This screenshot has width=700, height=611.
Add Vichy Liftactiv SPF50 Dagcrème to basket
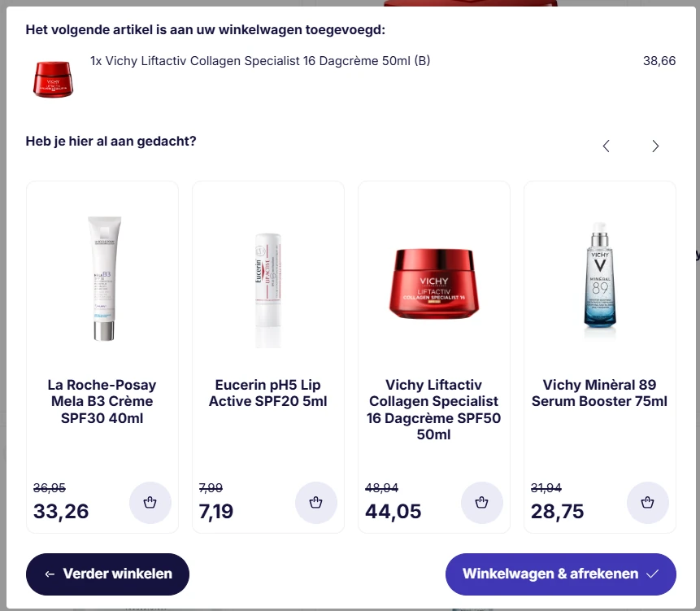tap(481, 503)
